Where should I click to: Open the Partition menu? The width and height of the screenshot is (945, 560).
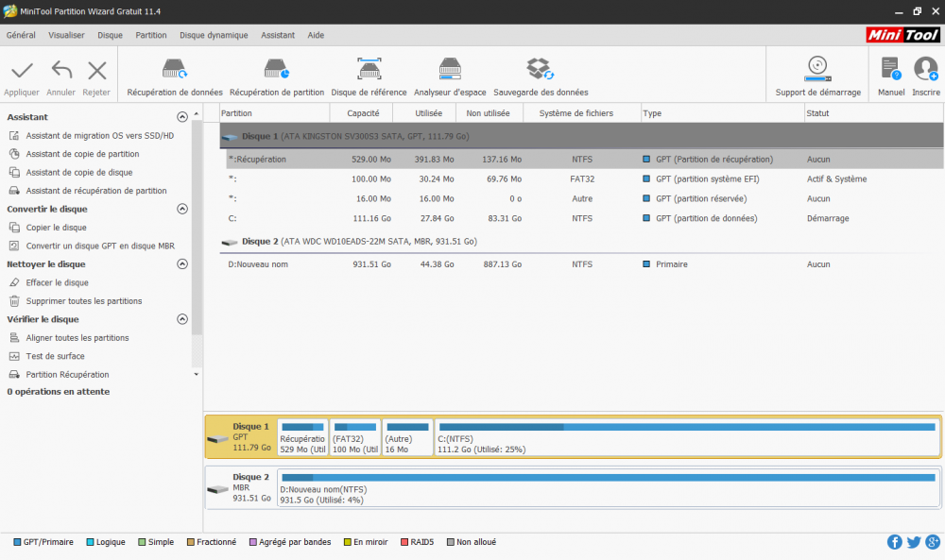click(151, 35)
